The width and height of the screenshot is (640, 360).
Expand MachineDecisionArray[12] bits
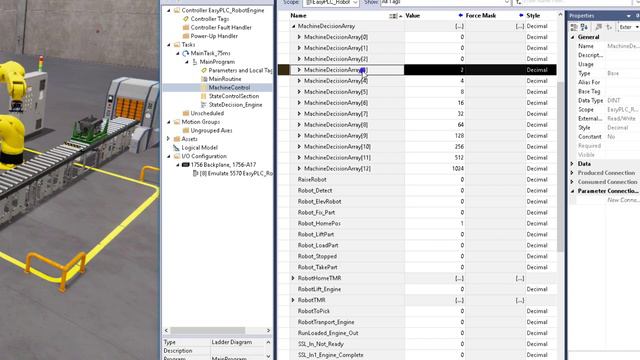tap(299, 168)
